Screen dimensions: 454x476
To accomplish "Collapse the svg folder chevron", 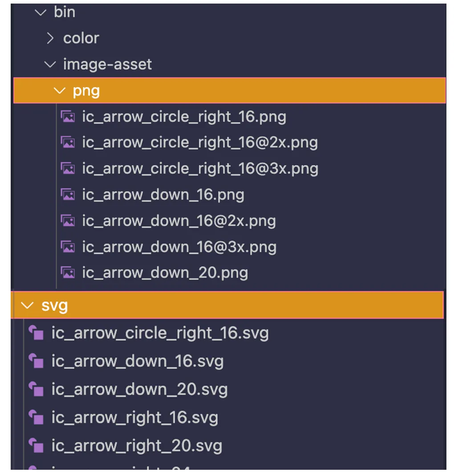I will click(28, 306).
